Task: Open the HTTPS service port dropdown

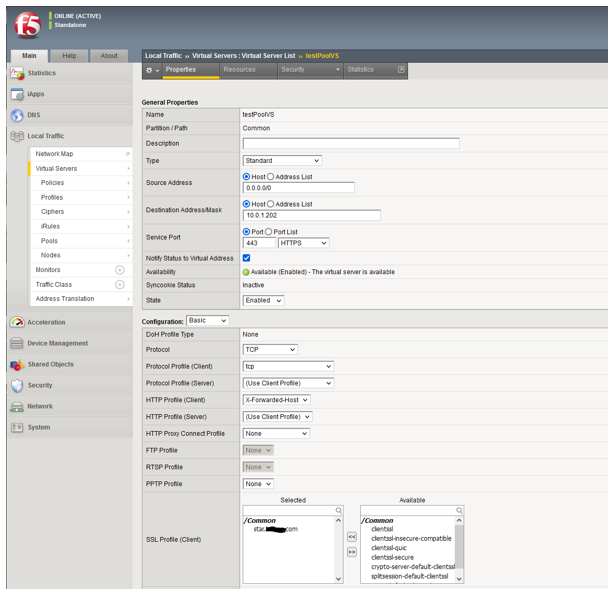Action: (x=303, y=243)
